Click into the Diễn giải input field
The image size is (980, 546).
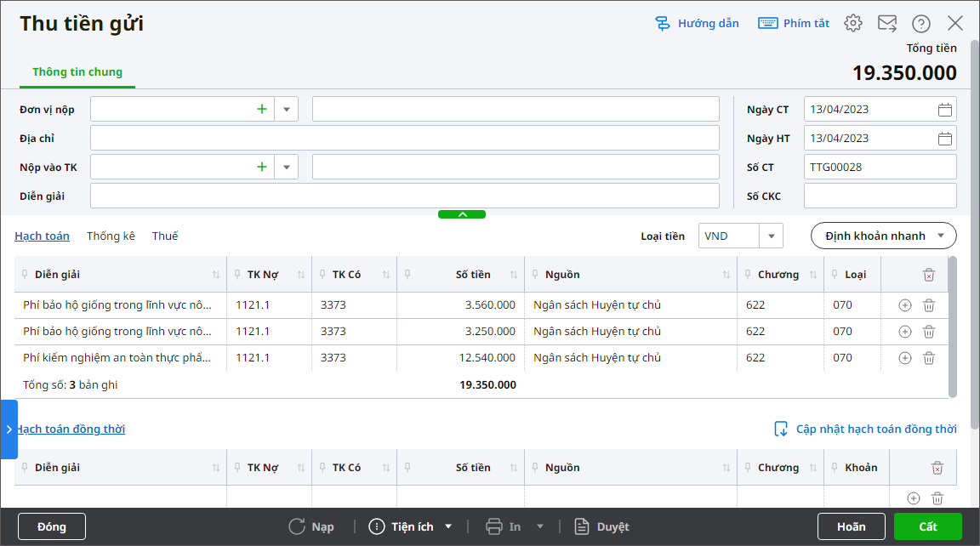coord(405,196)
